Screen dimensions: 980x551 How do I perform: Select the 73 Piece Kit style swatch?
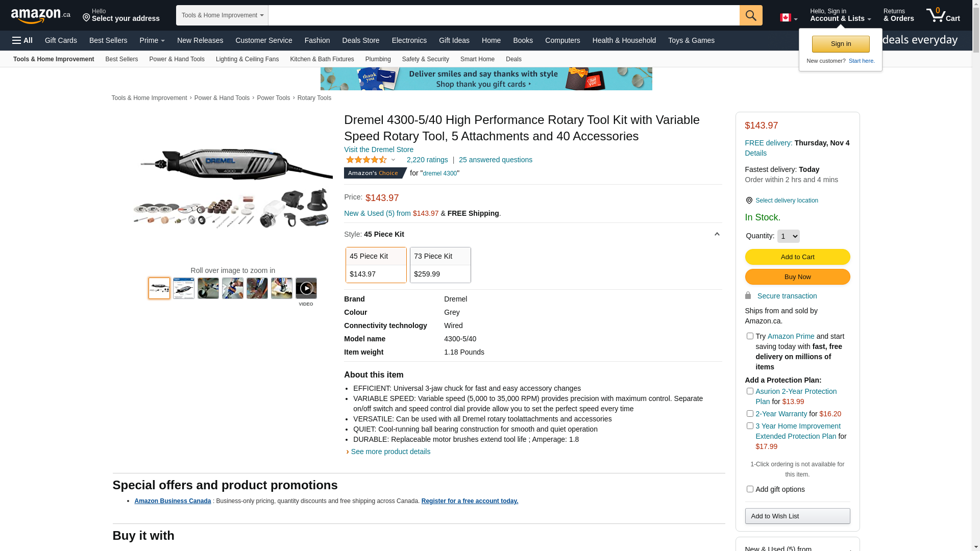440,265
